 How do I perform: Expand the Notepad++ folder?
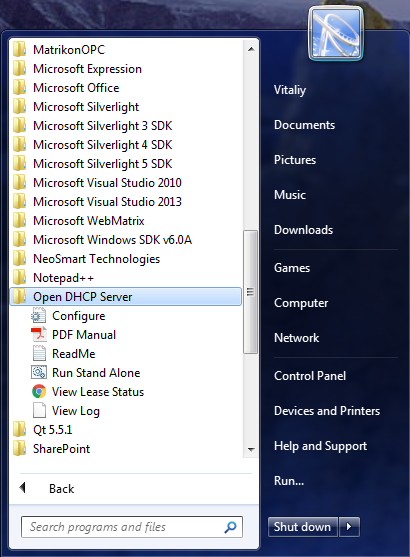click(x=126, y=278)
